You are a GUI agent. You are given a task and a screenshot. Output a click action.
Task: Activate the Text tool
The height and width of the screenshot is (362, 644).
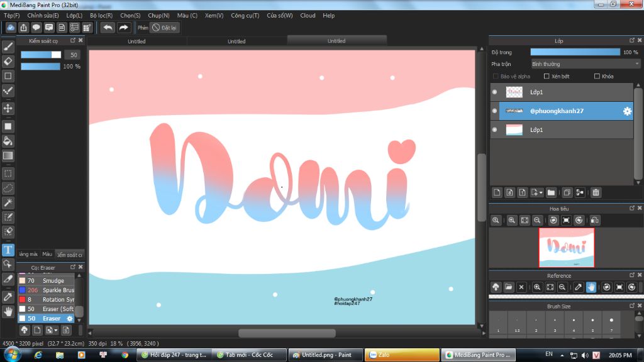pyautogui.click(x=8, y=250)
